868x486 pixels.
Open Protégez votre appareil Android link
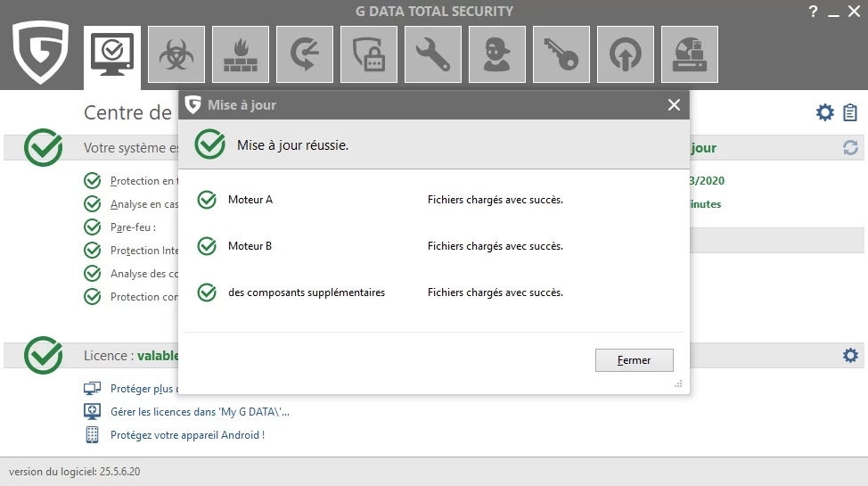click(x=188, y=435)
